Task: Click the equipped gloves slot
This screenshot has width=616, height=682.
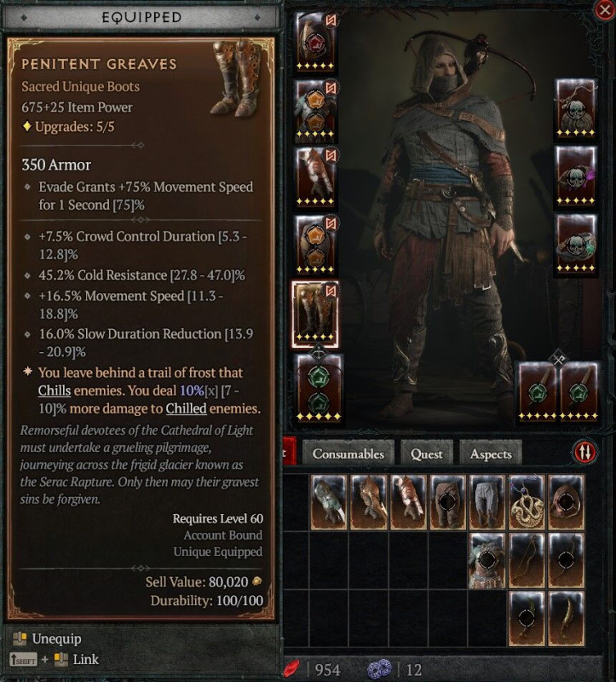Action: pyautogui.click(x=315, y=178)
